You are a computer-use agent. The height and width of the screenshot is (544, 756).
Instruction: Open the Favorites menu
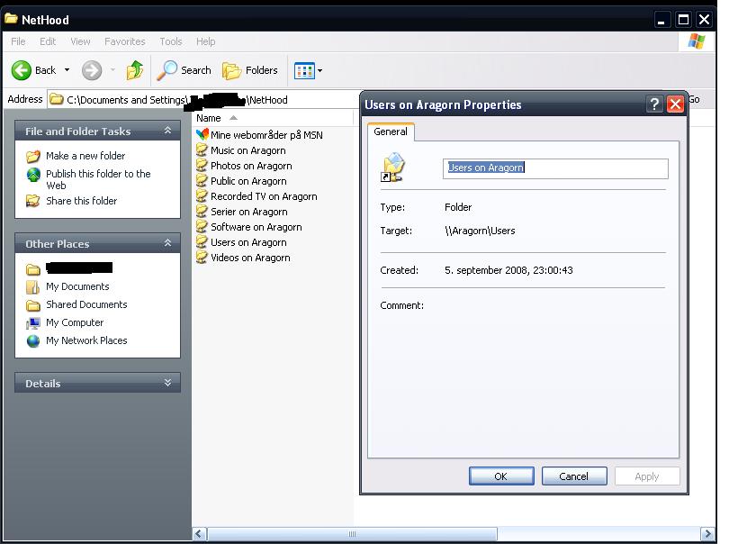(x=124, y=41)
